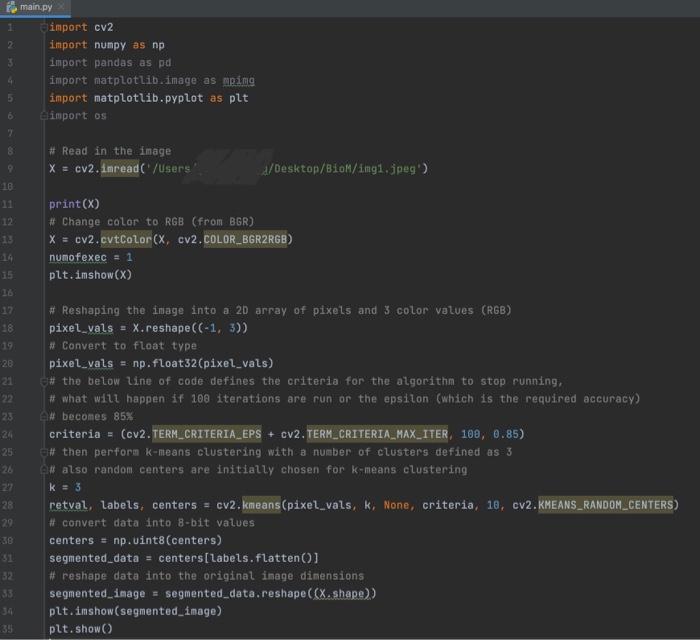700x640 pixels.
Task: Click the underlined 'mpimg' alias
Action: click(x=238, y=81)
